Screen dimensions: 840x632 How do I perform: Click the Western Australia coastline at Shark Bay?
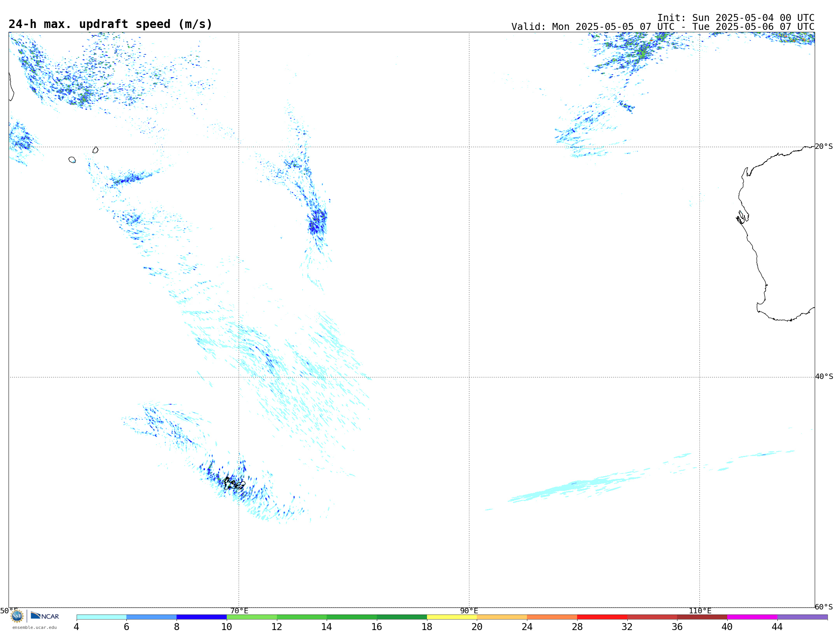tap(742, 217)
